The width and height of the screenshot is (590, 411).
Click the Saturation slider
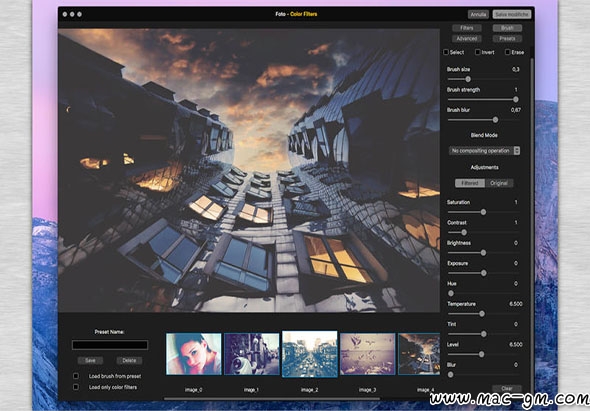484,212
